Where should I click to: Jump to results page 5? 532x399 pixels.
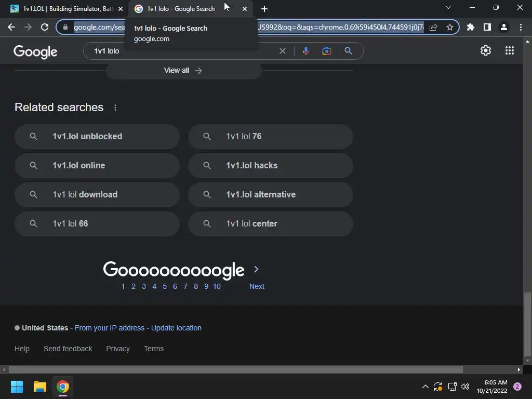[165, 286]
